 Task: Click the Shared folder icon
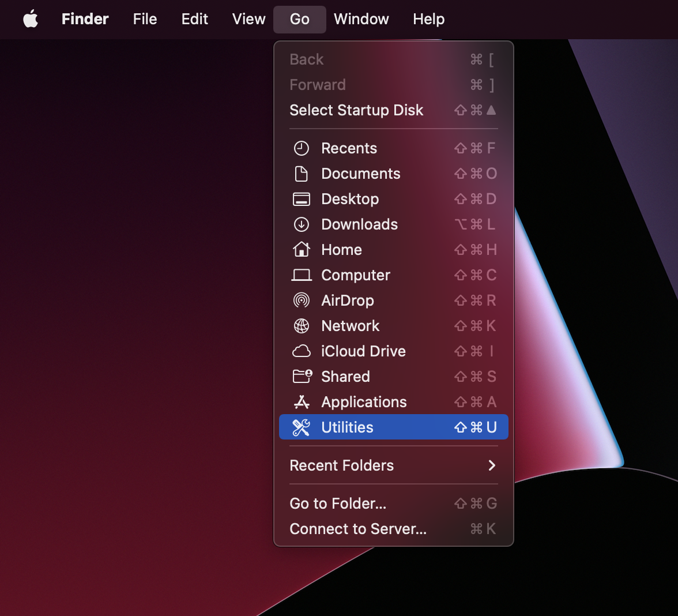(302, 376)
